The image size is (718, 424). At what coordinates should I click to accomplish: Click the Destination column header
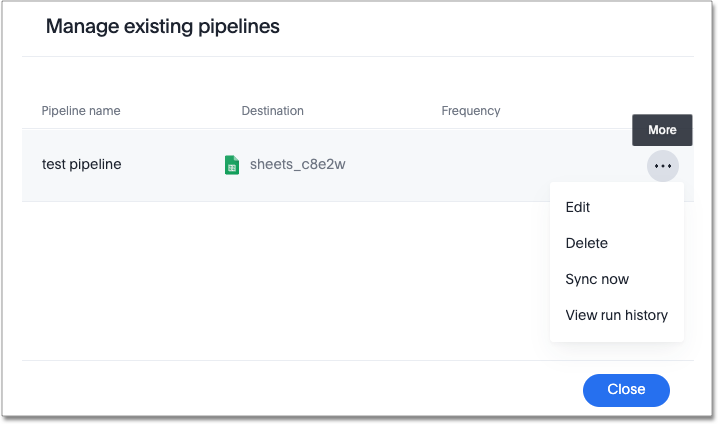pyautogui.click(x=272, y=111)
